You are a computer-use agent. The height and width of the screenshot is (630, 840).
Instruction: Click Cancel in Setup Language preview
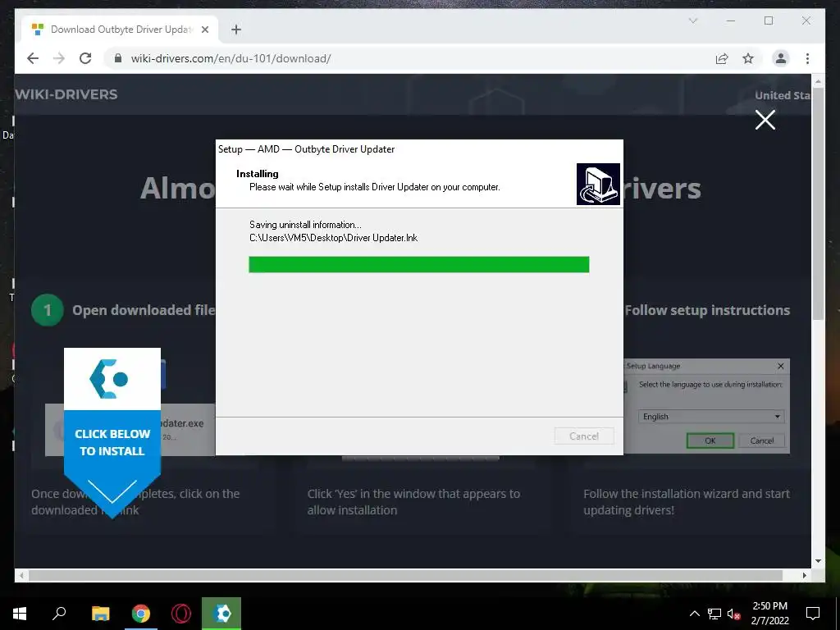pyautogui.click(x=761, y=441)
